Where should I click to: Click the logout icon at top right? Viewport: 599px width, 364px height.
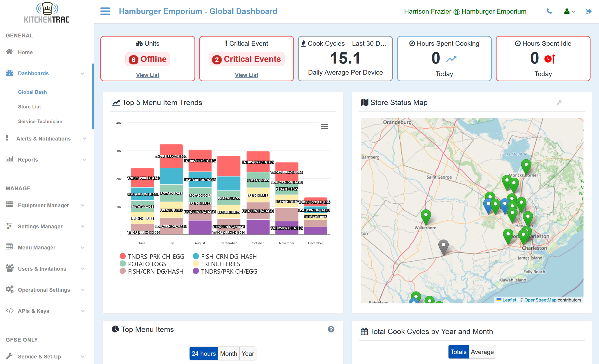(588, 11)
